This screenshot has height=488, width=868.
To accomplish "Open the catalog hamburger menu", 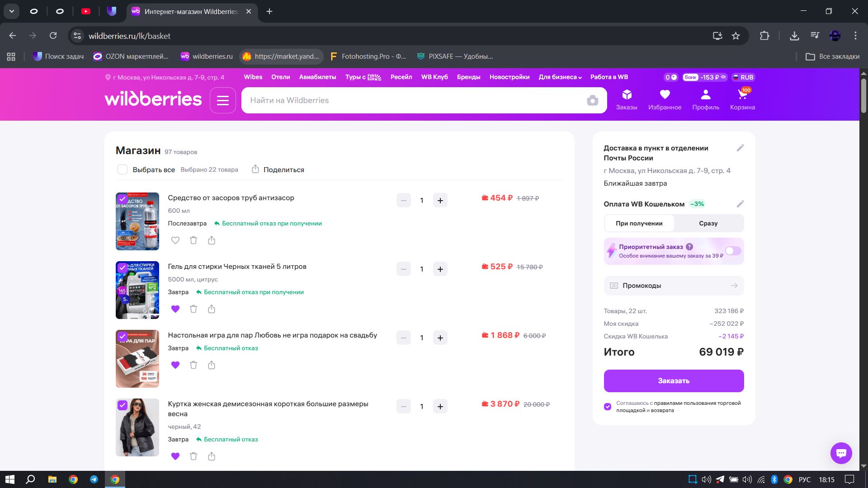I will pyautogui.click(x=223, y=100).
